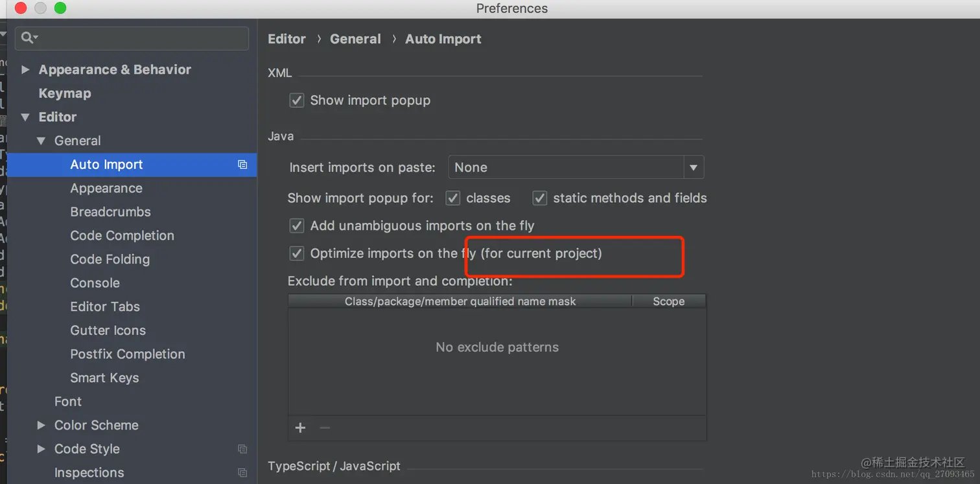The width and height of the screenshot is (980, 484).
Task: Expand Appearance & Behavior section
Action: 25,69
